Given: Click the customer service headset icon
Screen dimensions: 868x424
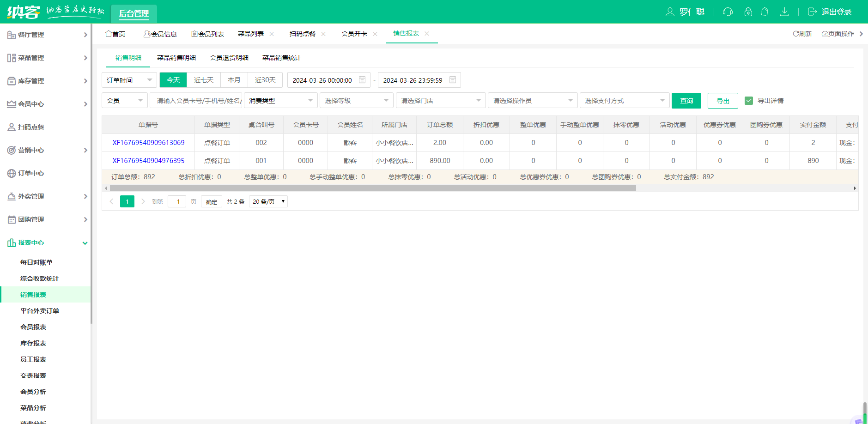Looking at the screenshot, I should [x=728, y=12].
